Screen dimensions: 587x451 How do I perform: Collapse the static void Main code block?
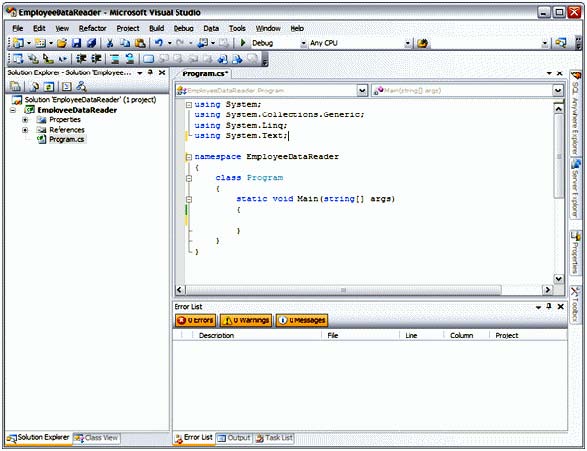pos(189,199)
